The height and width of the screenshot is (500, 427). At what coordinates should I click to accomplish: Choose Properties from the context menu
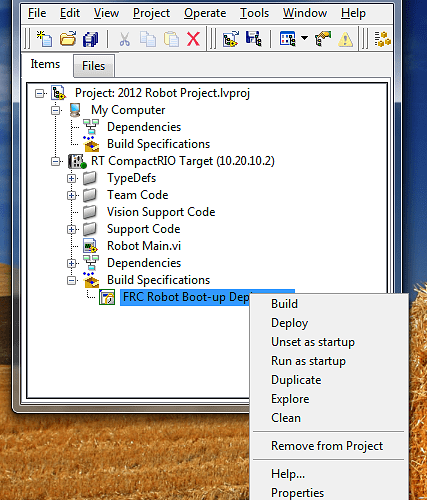[329, 493]
